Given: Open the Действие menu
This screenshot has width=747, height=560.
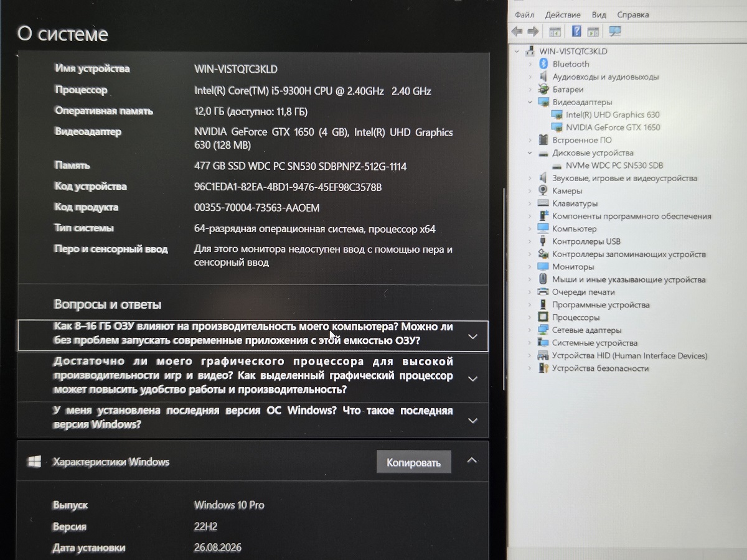Looking at the screenshot, I should pos(563,14).
